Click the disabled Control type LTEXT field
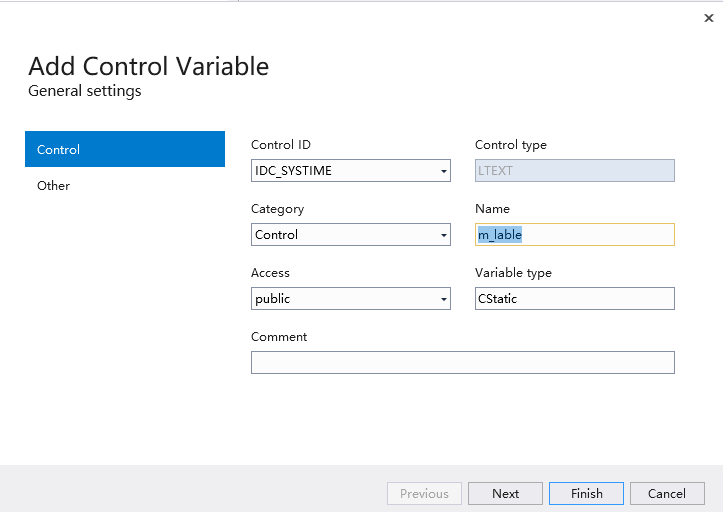The height and width of the screenshot is (512, 723). 574,171
